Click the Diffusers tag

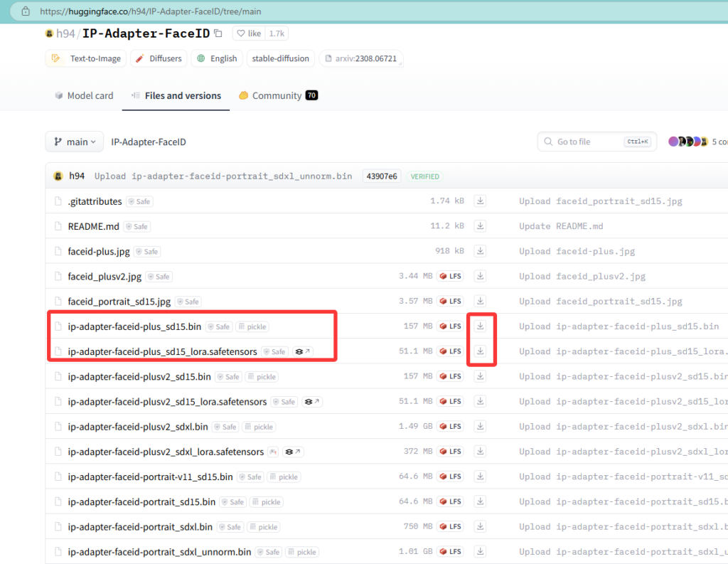[x=159, y=58]
